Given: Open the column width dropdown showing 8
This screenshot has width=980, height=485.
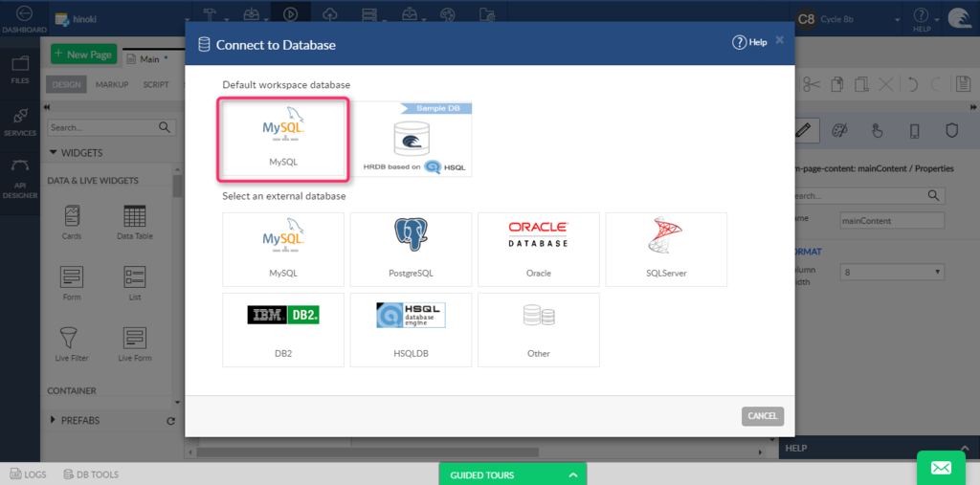Looking at the screenshot, I should [893, 272].
